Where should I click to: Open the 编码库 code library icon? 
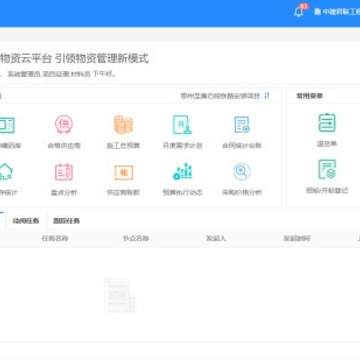click(7, 125)
